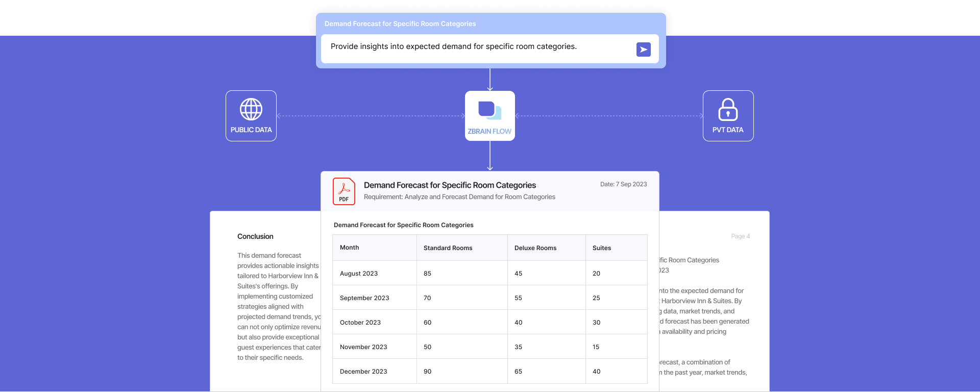Click August Standard Rooms value 85
Viewport: 980px width, 392px height.
[x=427, y=274]
